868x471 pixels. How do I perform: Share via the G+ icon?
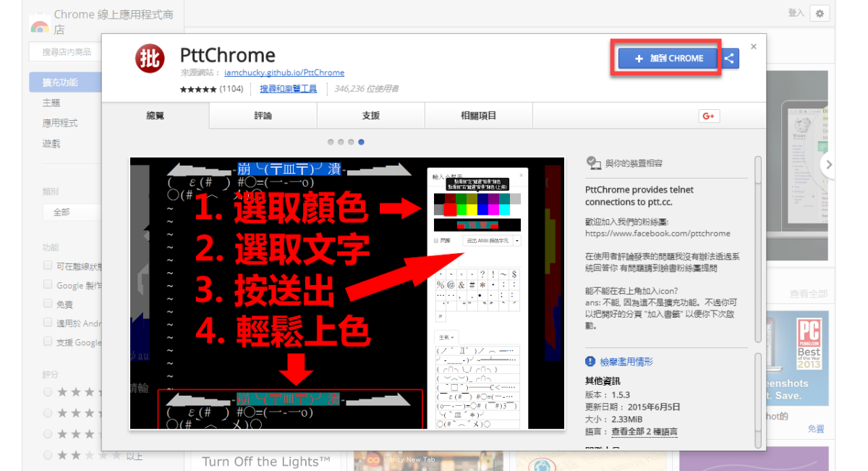point(709,116)
